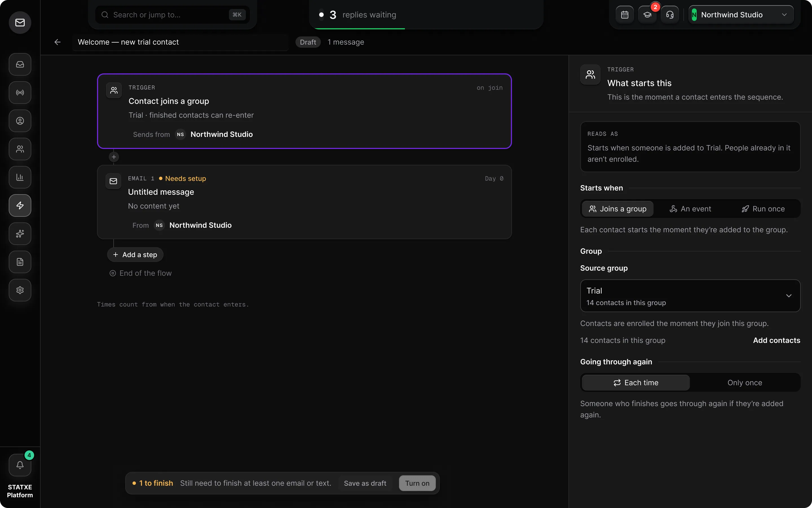Open the document templates icon in the sidebar
The width and height of the screenshot is (812, 508).
(x=20, y=262)
